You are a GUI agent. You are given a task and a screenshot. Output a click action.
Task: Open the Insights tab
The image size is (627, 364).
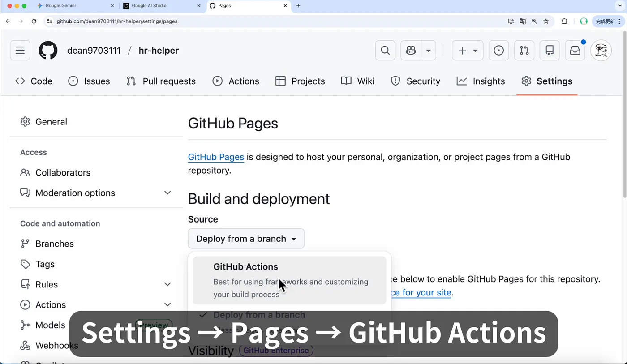(x=481, y=81)
